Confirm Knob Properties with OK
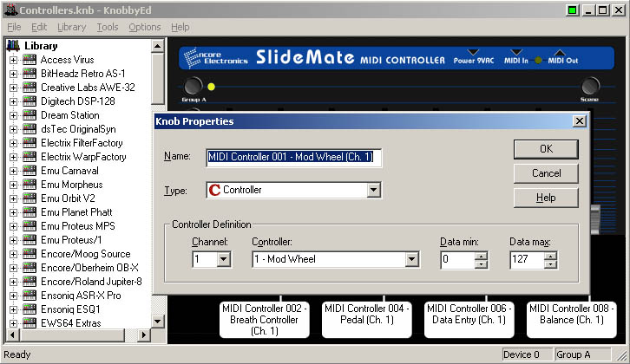Screen dimensions: 630x364 (546, 149)
